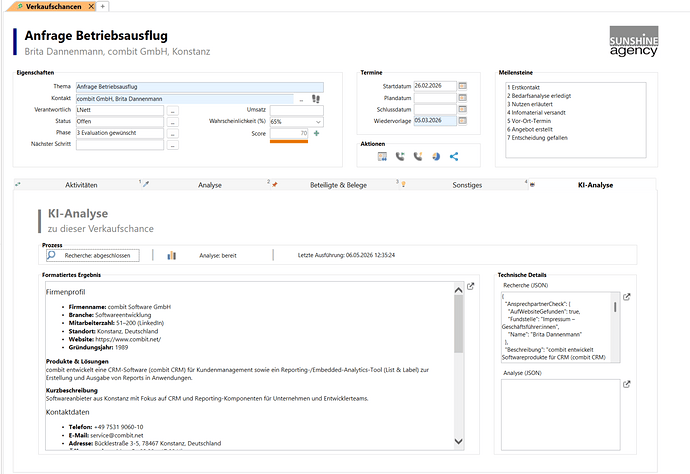Click the 'Letzte Ausführung: 06.05.2026 12:35:24' text
The width and height of the screenshot is (690, 474).
click(346, 255)
